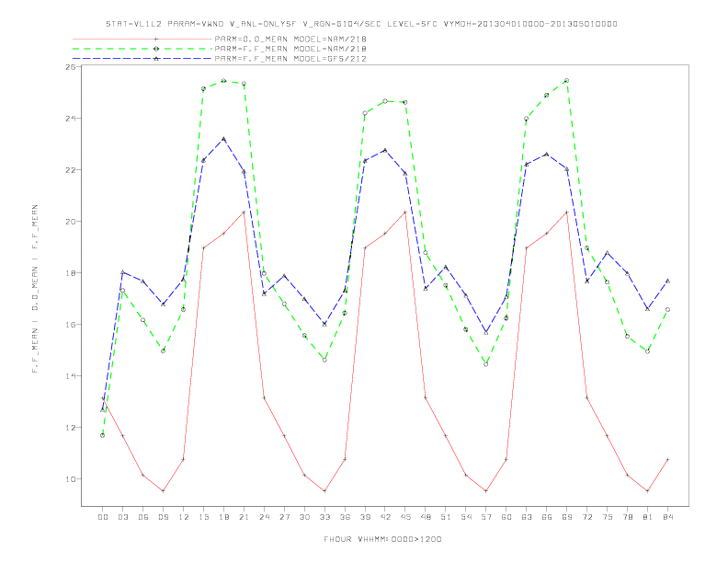Click x-axis tick label 69
The width and height of the screenshot is (728, 563).
567,517
